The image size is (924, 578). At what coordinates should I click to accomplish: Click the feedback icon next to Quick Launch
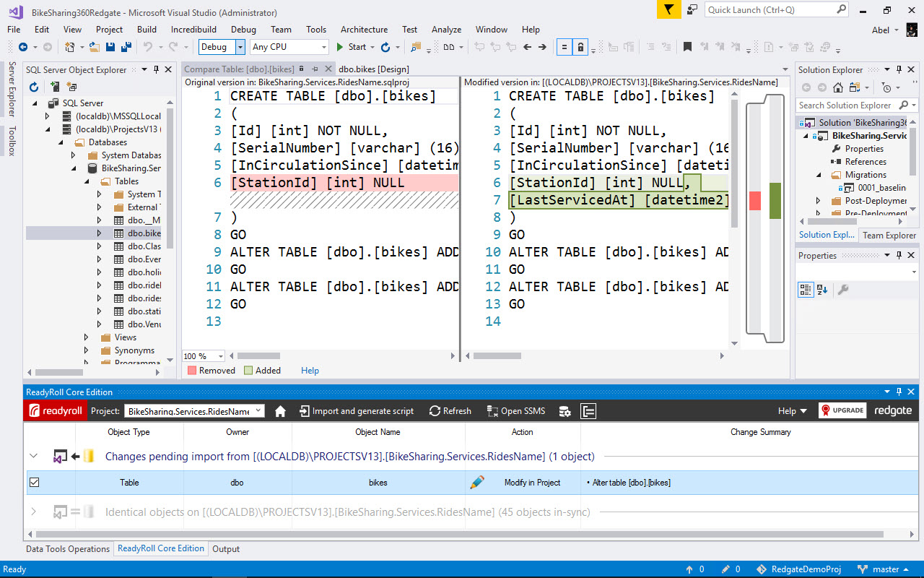pos(692,9)
